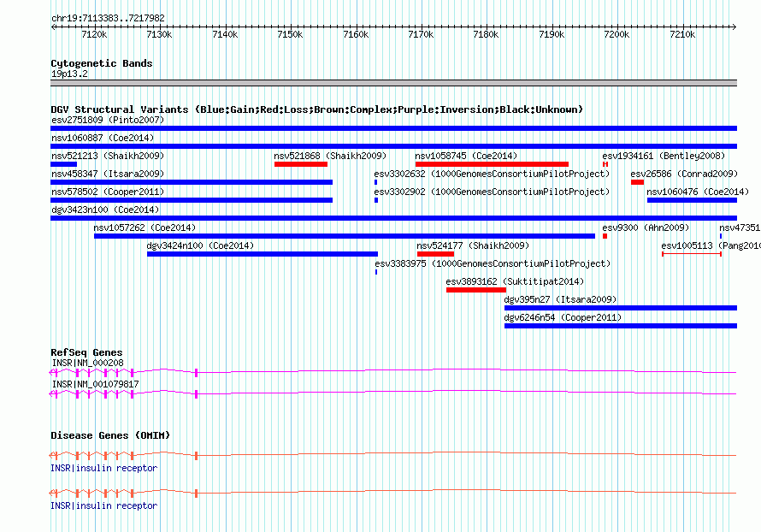
Task: Click the dgv395n27 (Itsara2009) blue bar
Action: (621, 308)
